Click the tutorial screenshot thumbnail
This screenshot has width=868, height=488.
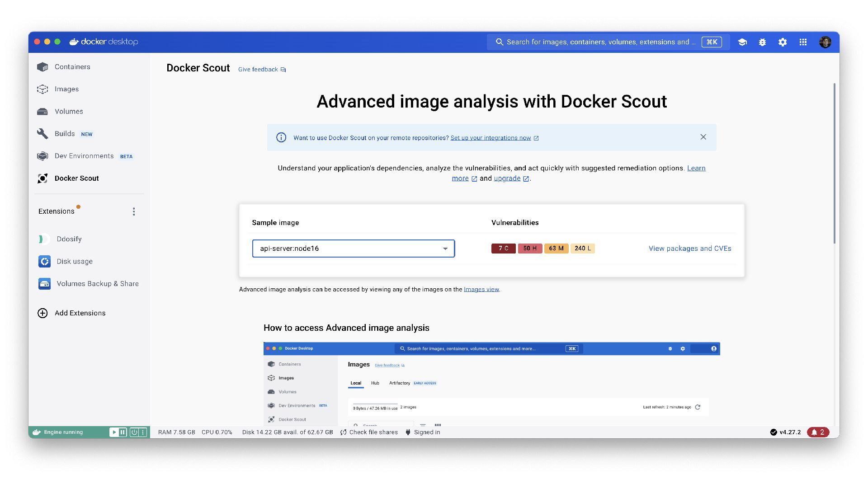coord(491,384)
